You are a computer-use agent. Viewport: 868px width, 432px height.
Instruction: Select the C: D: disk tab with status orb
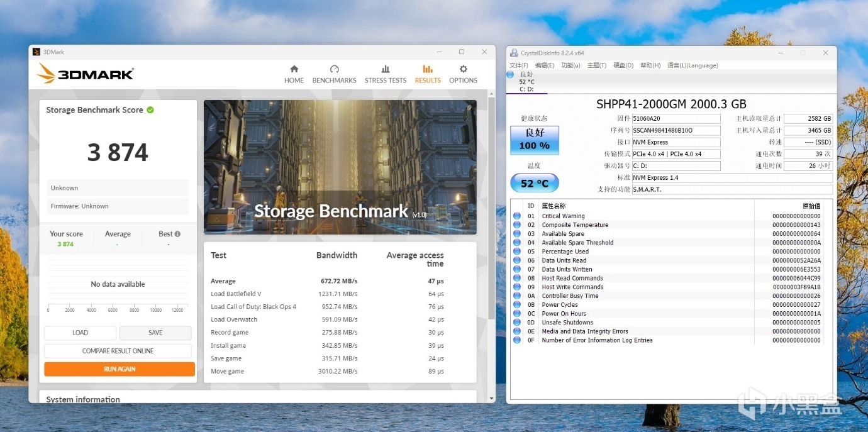pyautogui.click(x=526, y=82)
